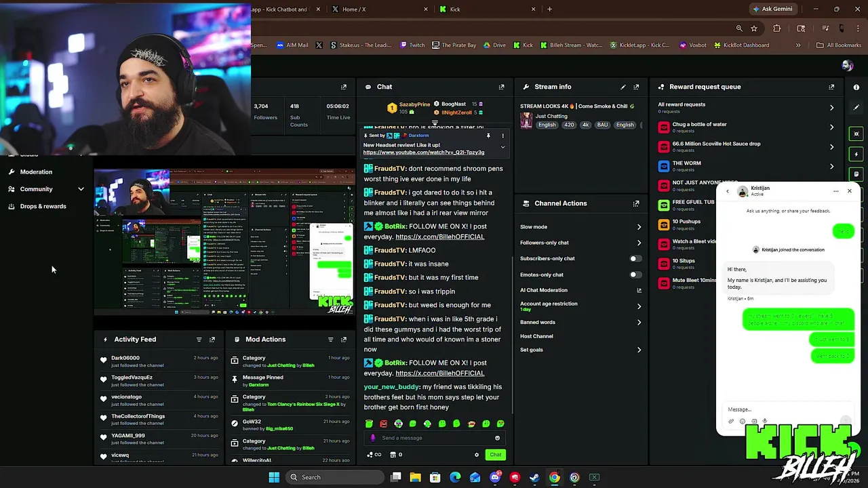Open the Host Channel action
The height and width of the screenshot is (488, 868).
click(x=536, y=336)
